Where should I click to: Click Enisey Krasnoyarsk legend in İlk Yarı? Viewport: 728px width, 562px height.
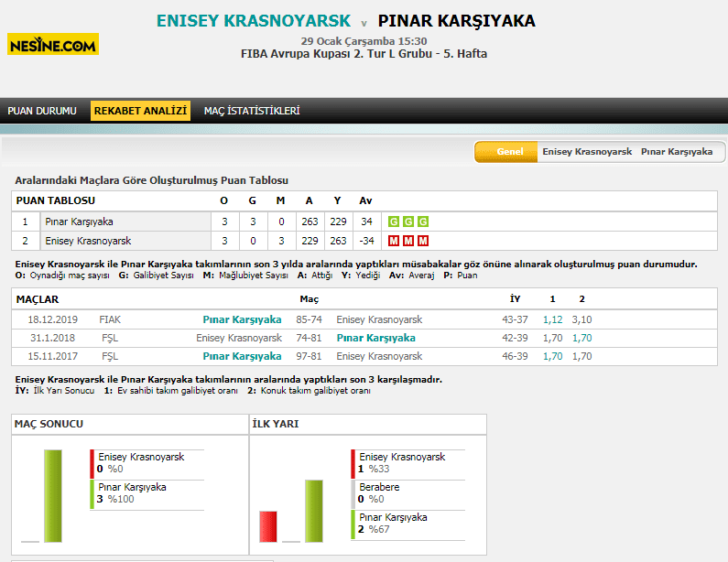(407, 463)
